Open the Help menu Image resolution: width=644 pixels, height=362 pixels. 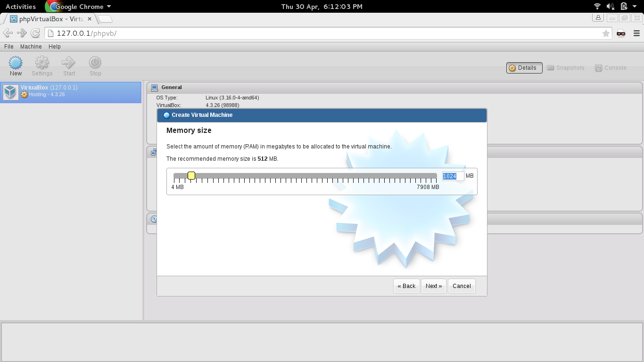[55, 47]
